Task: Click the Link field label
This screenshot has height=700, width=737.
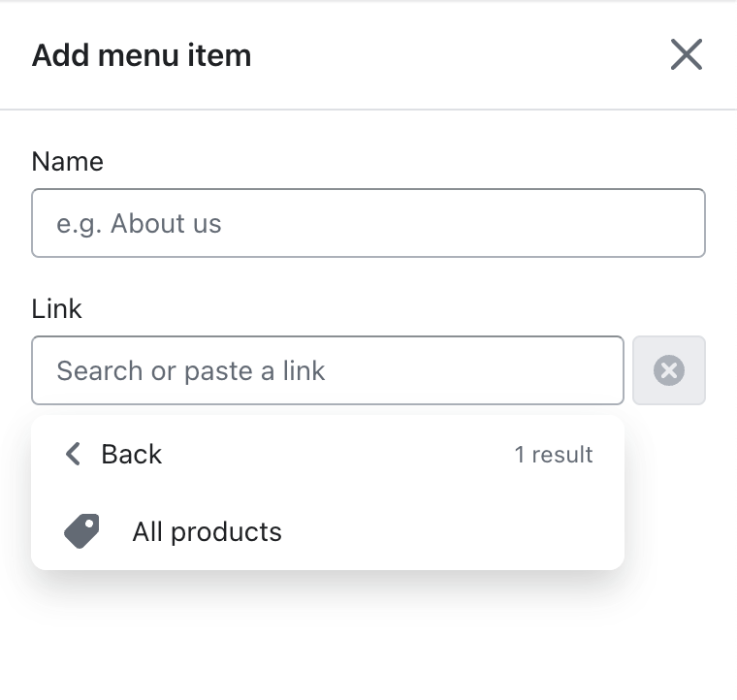Action: [56, 309]
